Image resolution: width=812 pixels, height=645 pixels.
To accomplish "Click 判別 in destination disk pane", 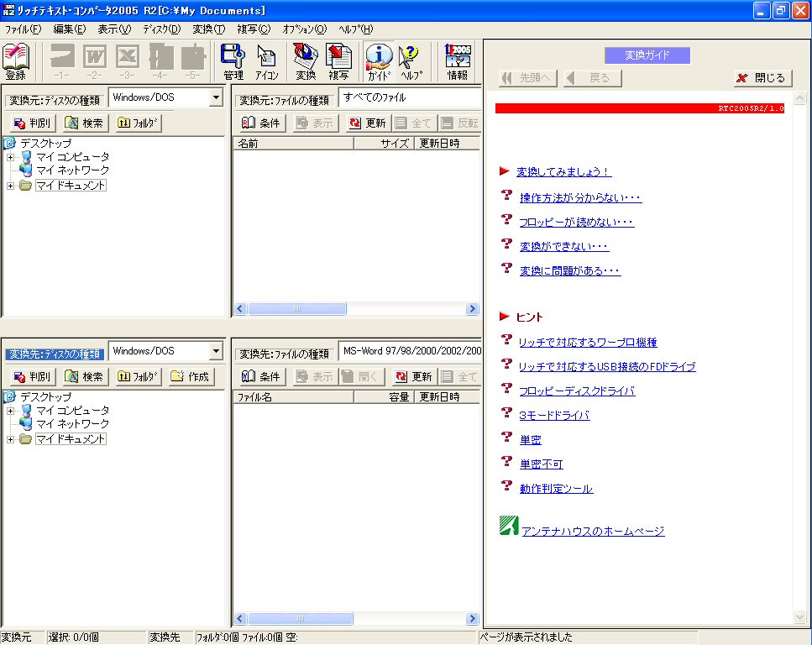I will click(x=32, y=376).
